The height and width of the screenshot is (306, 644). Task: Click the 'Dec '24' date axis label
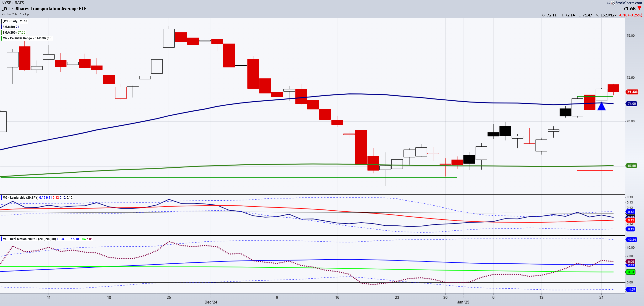(211, 302)
